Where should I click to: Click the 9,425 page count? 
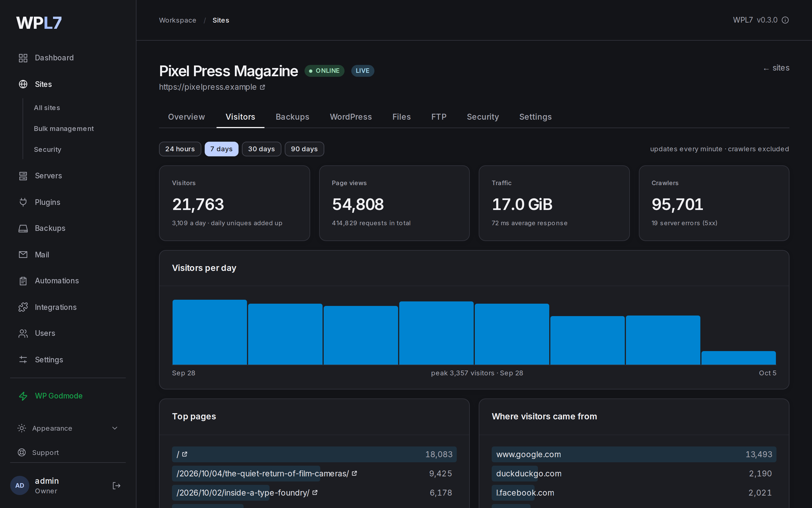point(441,473)
